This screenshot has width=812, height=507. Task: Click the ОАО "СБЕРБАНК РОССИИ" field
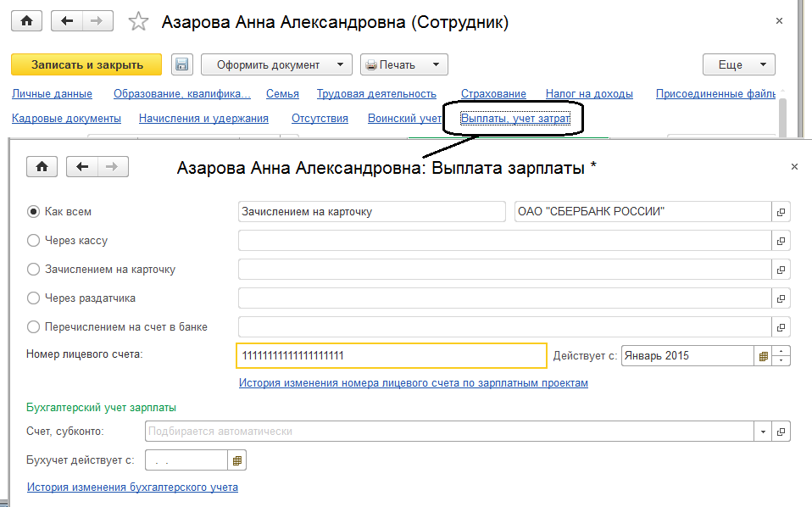coord(643,212)
